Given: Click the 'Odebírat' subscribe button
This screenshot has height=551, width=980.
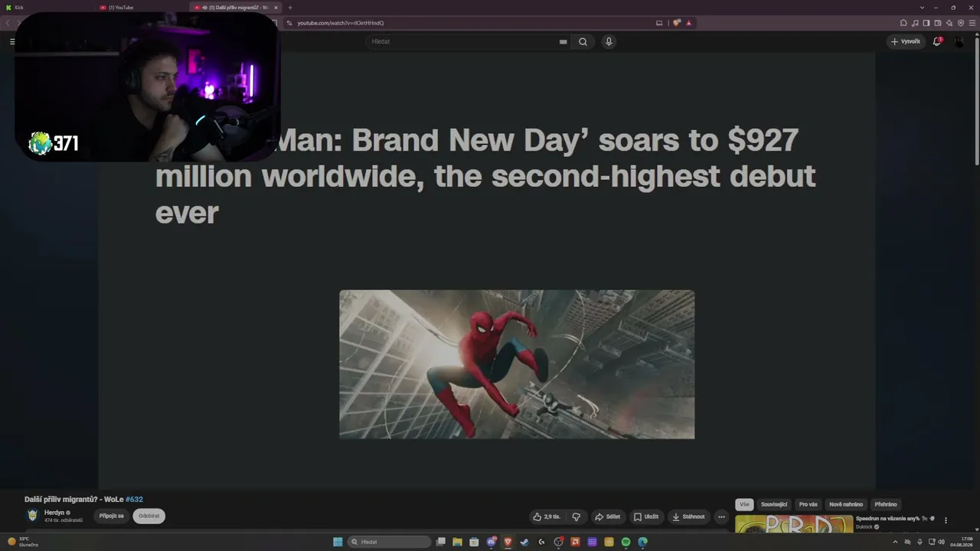Looking at the screenshot, I should [149, 516].
